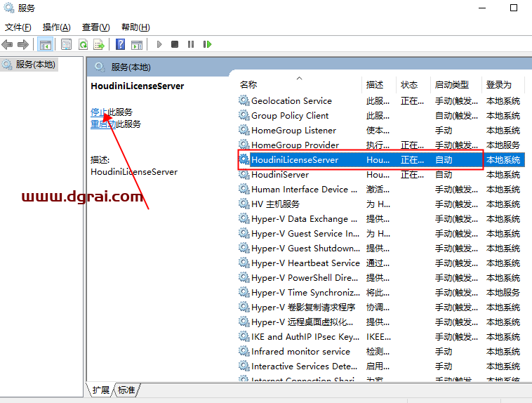This screenshot has width=532, height=403.
Task: Open the 文件(F) menu
Action: pyautogui.click(x=18, y=27)
